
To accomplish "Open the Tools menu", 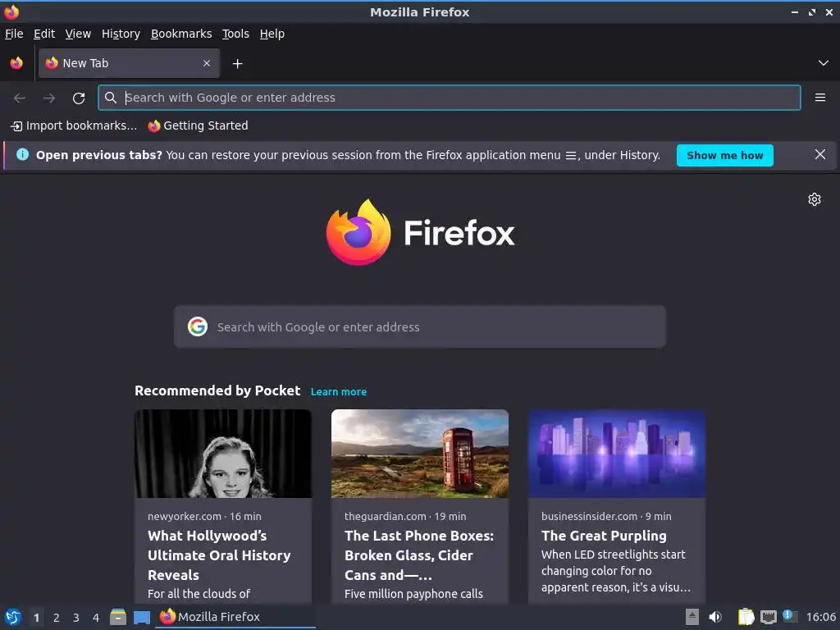I will pyautogui.click(x=235, y=34).
